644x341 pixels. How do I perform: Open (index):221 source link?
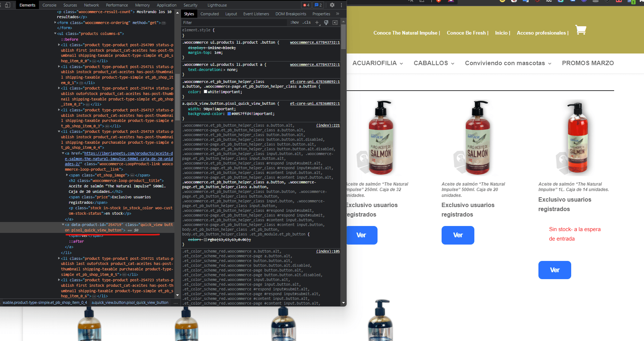(328, 125)
